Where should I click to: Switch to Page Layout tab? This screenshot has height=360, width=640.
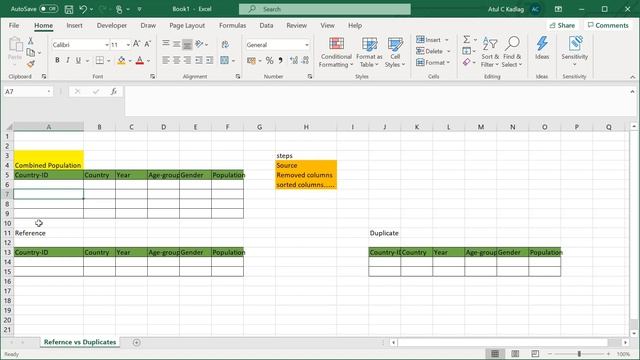(187, 25)
